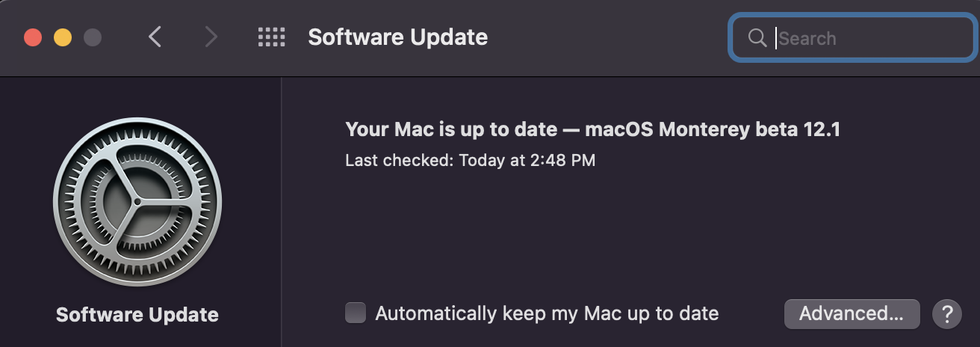
Task: Click the "macOS Monterey beta 12.1" version text
Action: pos(713,129)
